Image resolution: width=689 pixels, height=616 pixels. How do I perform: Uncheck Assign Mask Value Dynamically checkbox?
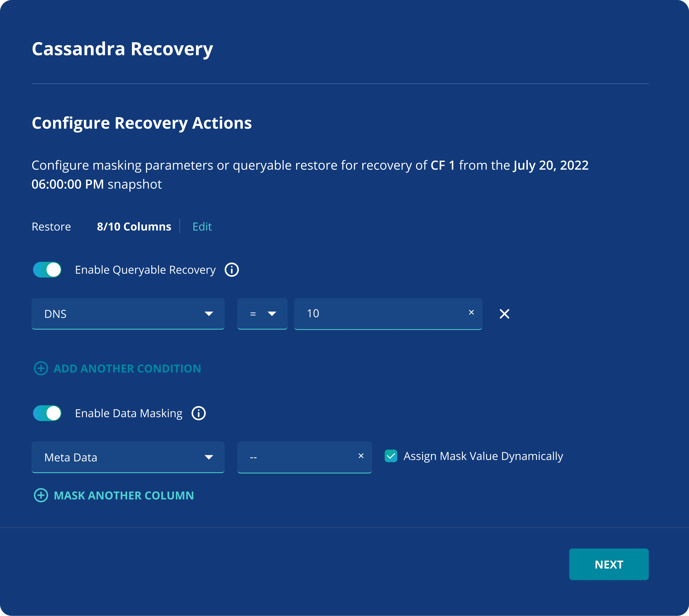tap(391, 456)
